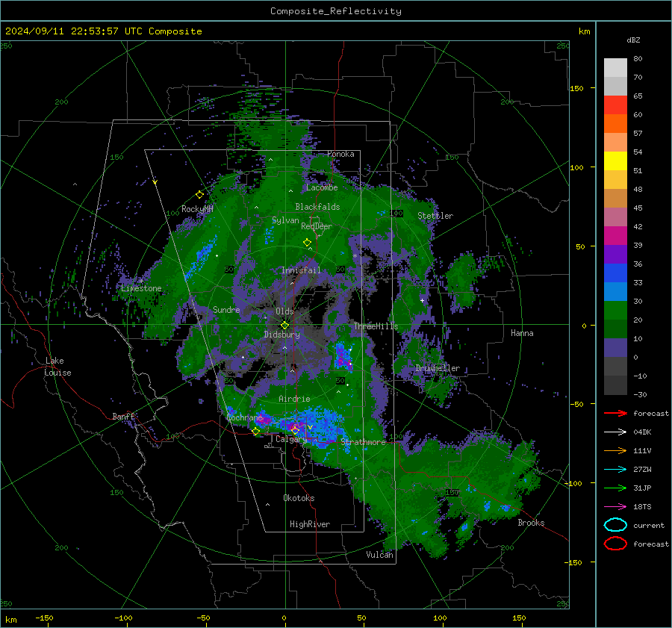Click the km label at top right
Screen dimensions: 672x628
584,31
